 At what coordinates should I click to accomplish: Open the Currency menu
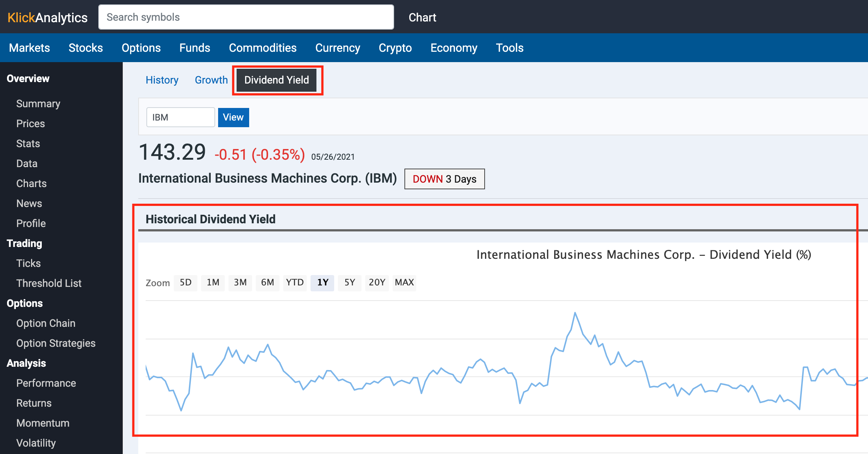[338, 48]
